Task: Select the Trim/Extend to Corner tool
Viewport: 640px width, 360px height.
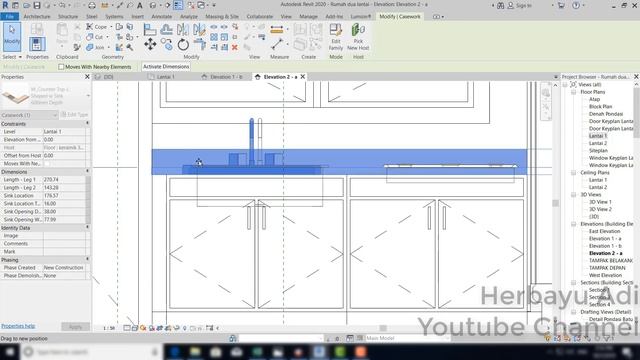Action: pyautogui.click(x=199, y=44)
